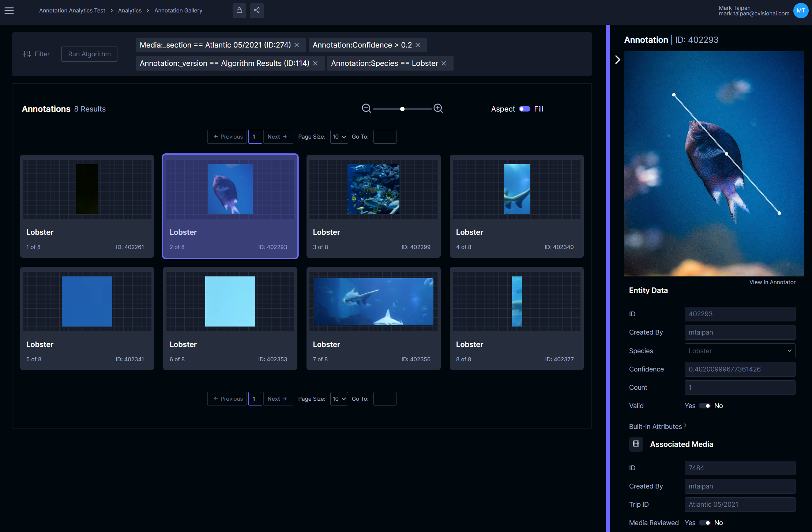Click the zoom in magnifier icon

click(438, 109)
